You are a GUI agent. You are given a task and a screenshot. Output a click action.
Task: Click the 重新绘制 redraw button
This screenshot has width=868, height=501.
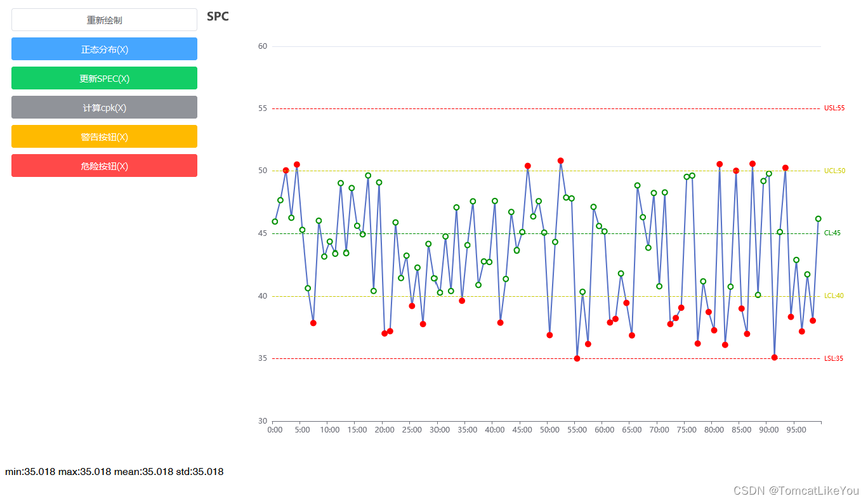[104, 20]
